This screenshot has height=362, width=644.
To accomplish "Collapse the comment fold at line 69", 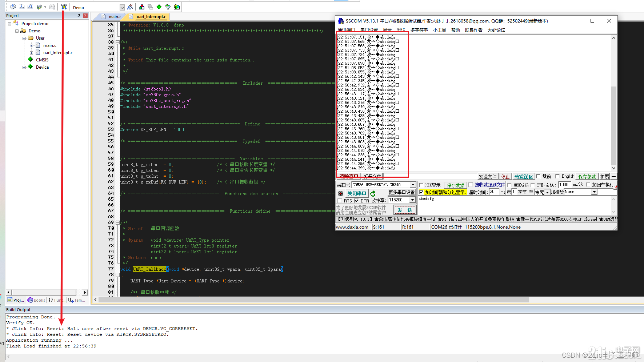I will [x=117, y=222].
